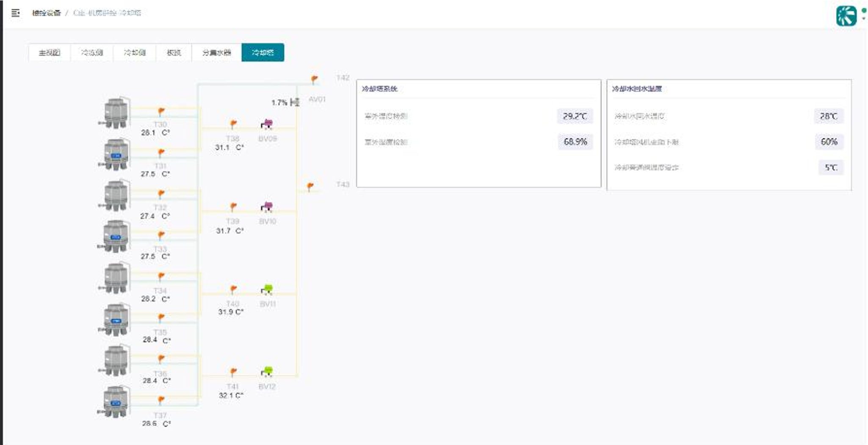
Task: Switch to the 主视图 tab
Action: click(50, 53)
